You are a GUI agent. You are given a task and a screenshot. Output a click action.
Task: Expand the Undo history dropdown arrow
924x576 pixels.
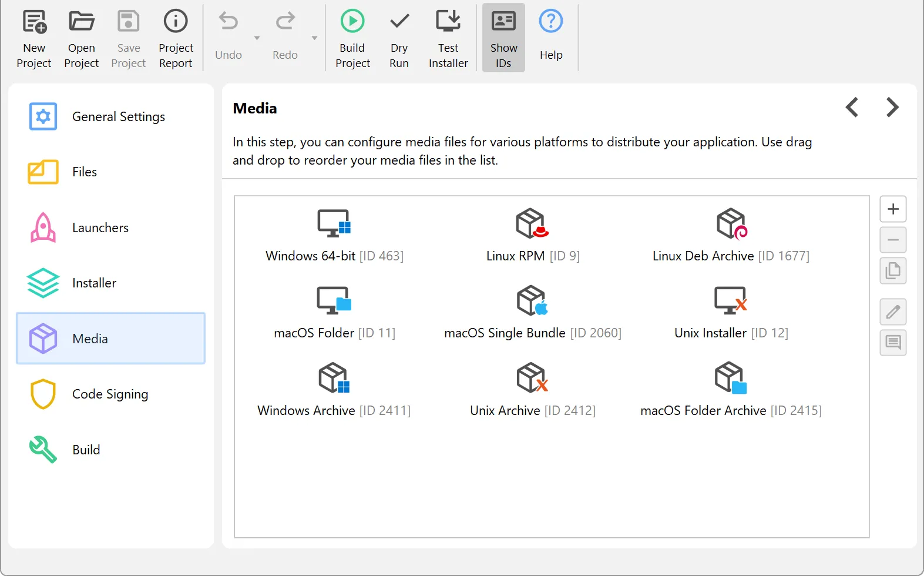tap(257, 38)
